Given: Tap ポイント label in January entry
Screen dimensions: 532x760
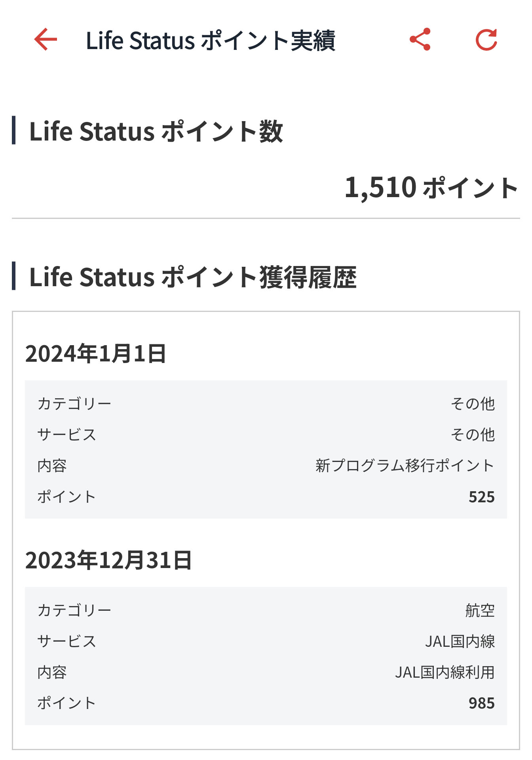Looking at the screenshot, I should pyautogui.click(x=67, y=497).
